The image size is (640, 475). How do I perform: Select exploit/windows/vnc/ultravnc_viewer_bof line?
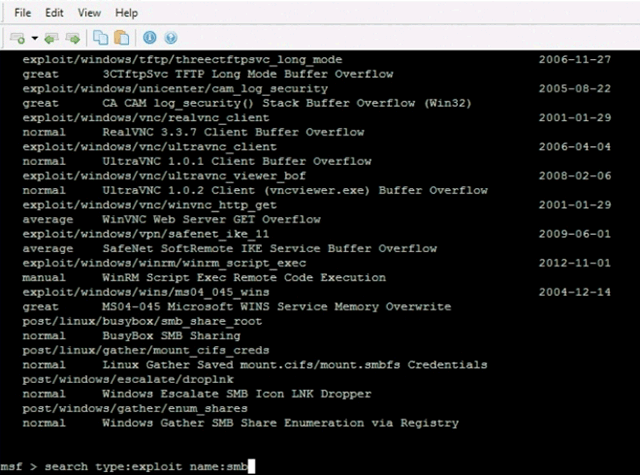point(164,176)
